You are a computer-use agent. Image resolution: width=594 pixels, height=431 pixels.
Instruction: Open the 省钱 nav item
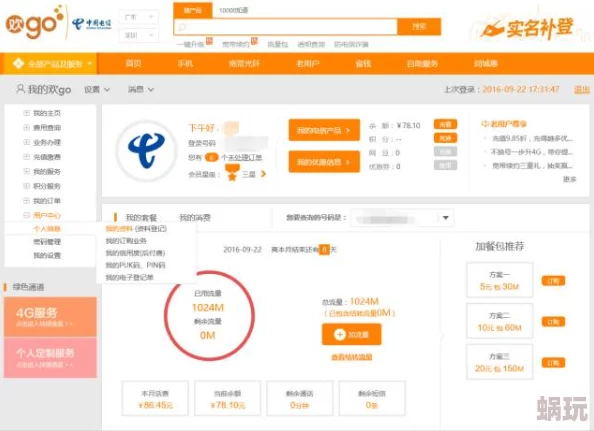(363, 64)
